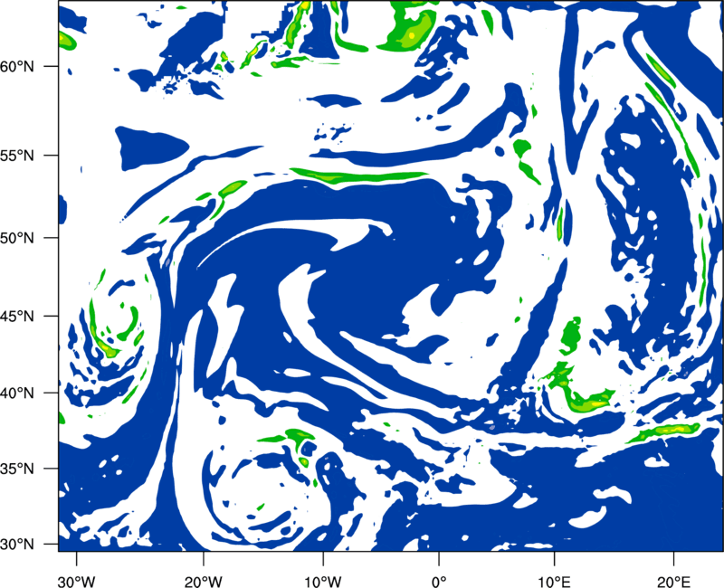Select the 50°N latitude label
The height and width of the screenshot is (588, 724).
pos(17,238)
